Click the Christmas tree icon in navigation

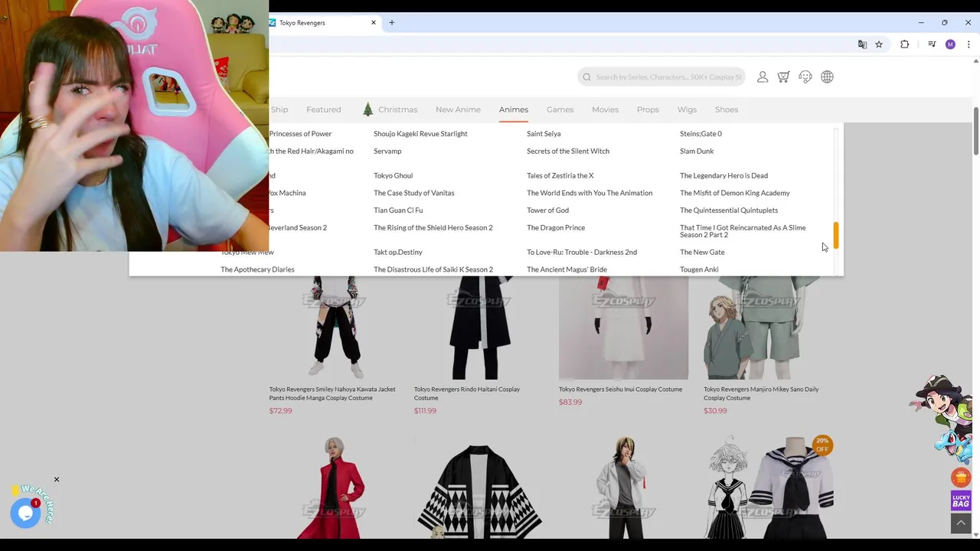pos(367,109)
